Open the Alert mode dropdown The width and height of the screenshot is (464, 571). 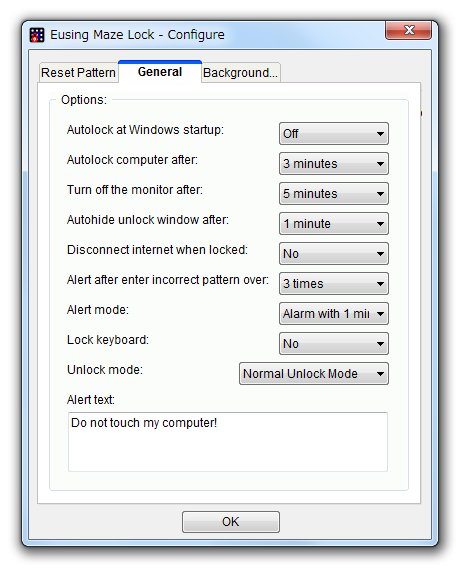tap(334, 314)
